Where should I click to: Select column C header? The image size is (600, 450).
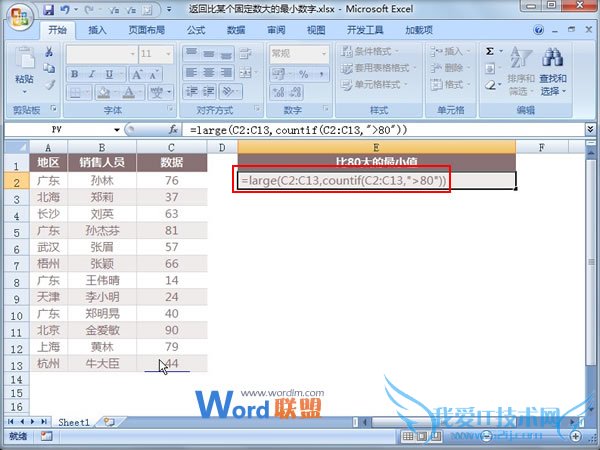[171, 147]
